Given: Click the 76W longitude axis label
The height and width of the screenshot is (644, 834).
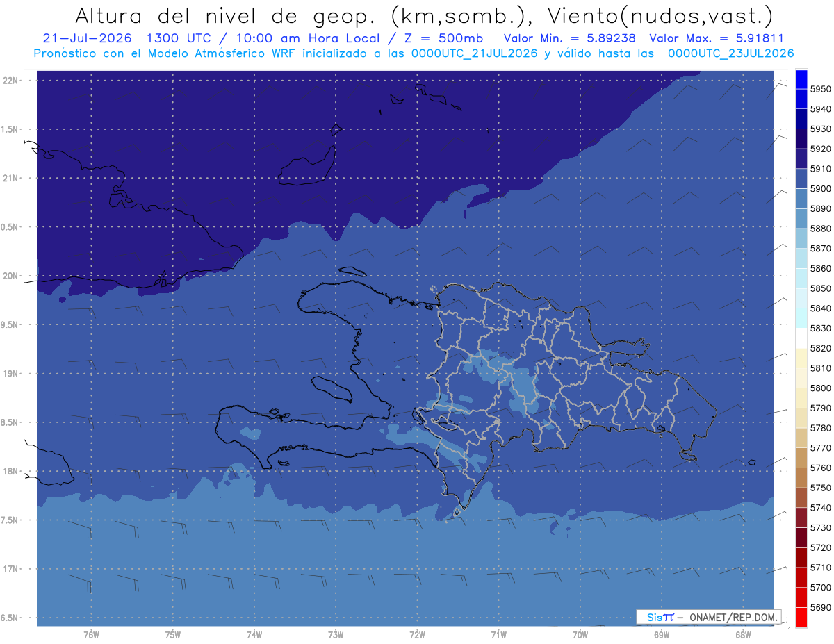Looking at the screenshot, I should pyautogui.click(x=91, y=634).
